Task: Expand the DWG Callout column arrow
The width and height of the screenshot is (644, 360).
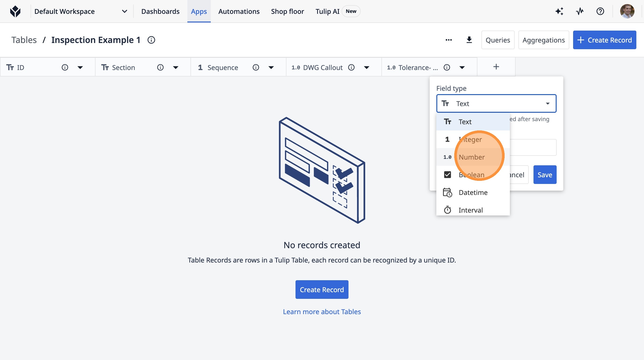Action: tap(366, 67)
